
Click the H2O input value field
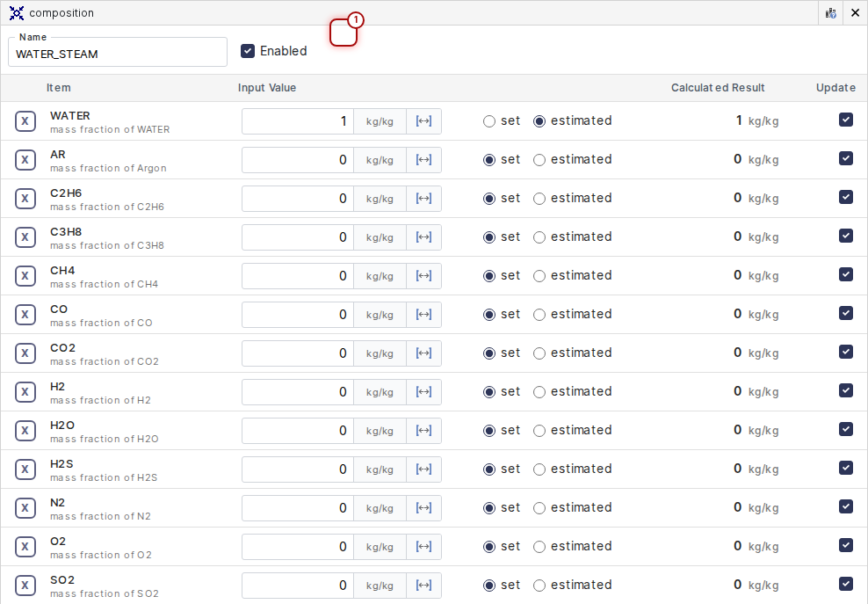(298, 431)
